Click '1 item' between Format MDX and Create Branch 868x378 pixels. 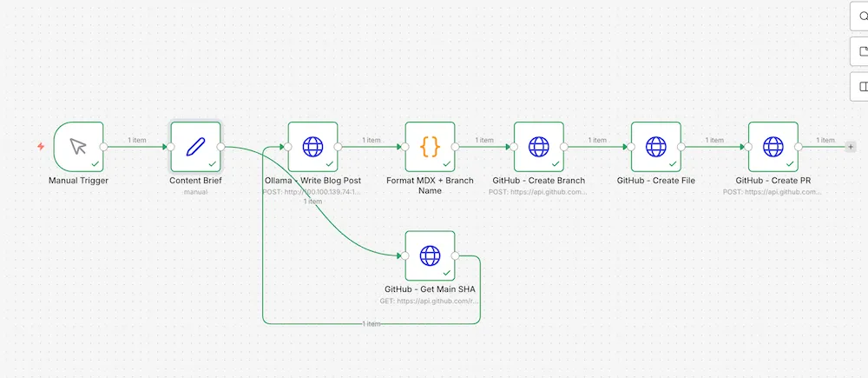point(484,140)
